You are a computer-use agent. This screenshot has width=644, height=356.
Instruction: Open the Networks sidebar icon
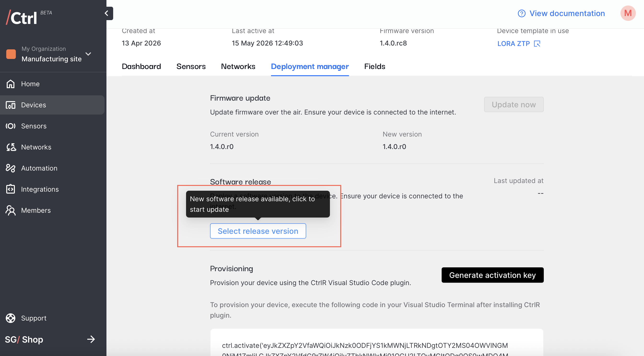11,147
